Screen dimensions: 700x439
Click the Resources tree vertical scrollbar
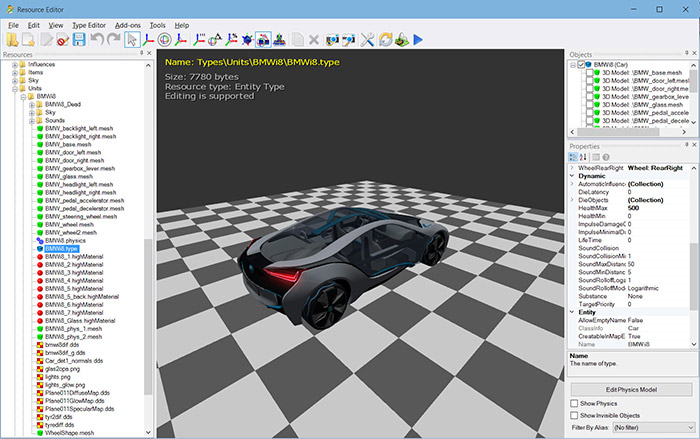(x=148, y=317)
